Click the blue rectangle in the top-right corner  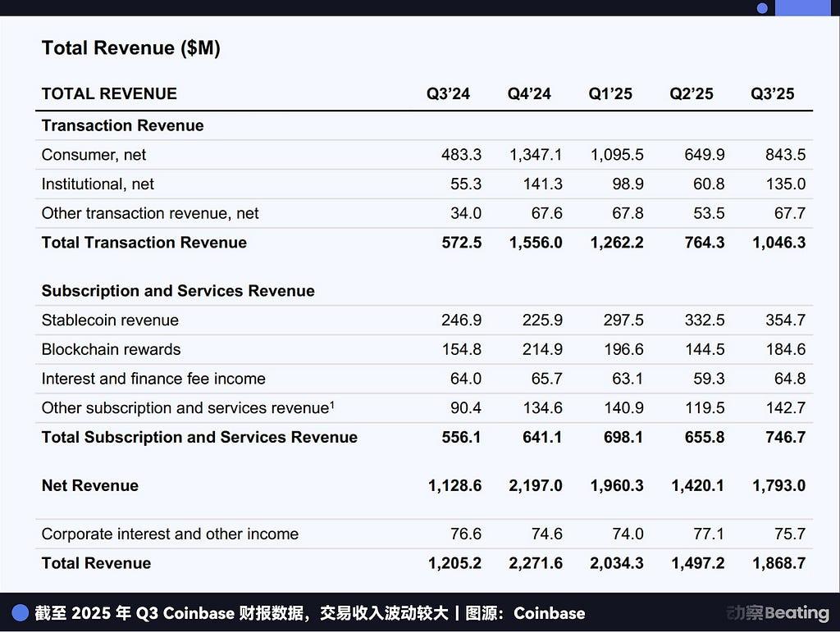click(802, 7)
